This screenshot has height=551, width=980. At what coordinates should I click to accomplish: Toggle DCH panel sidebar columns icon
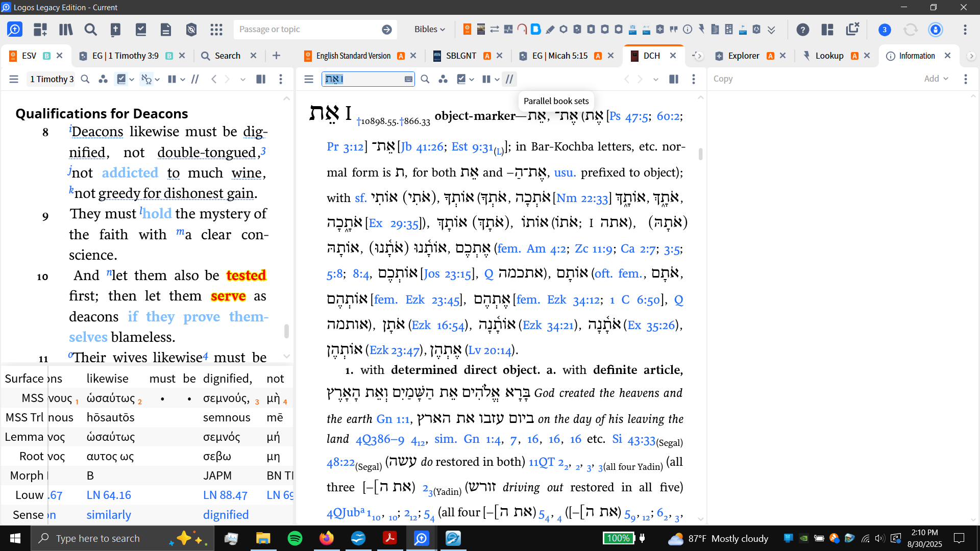coord(674,79)
